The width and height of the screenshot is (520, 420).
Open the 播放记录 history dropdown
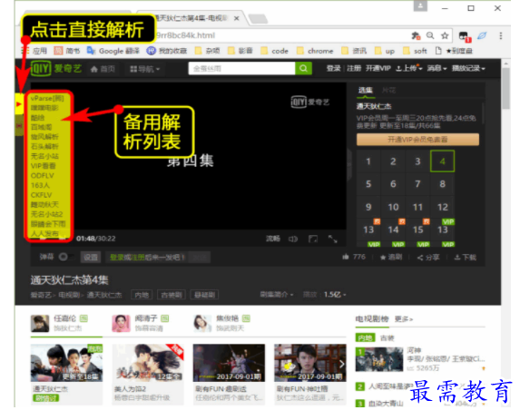click(468, 68)
